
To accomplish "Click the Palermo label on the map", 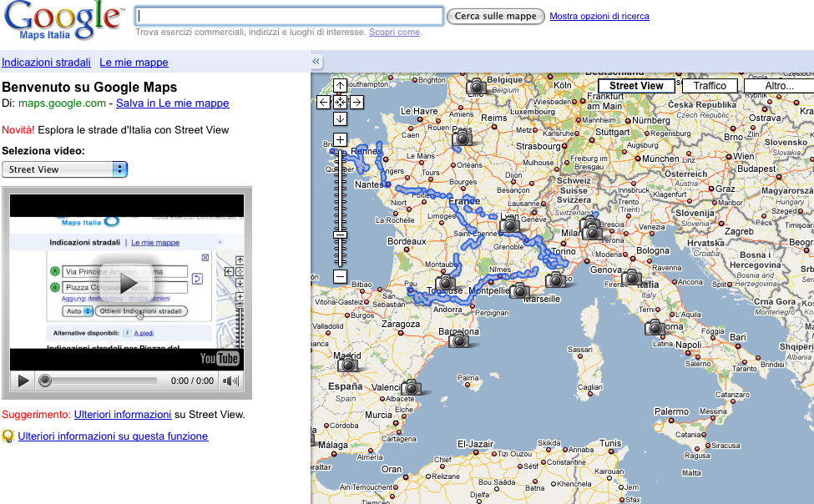I will (x=671, y=411).
